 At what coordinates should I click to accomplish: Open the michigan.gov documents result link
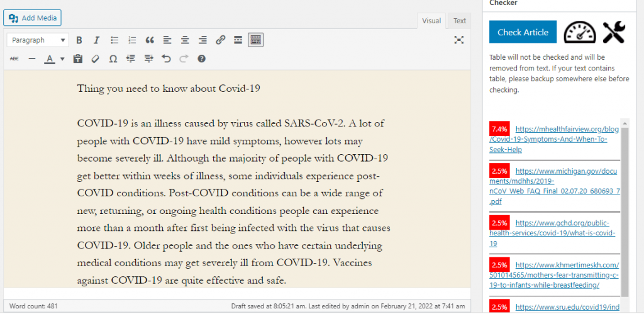click(x=555, y=186)
